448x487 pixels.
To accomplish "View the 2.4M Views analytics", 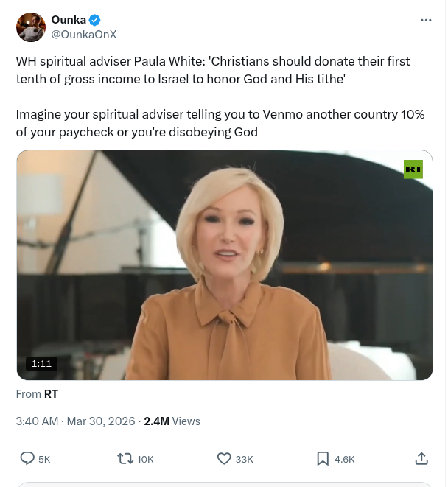I will click(172, 421).
